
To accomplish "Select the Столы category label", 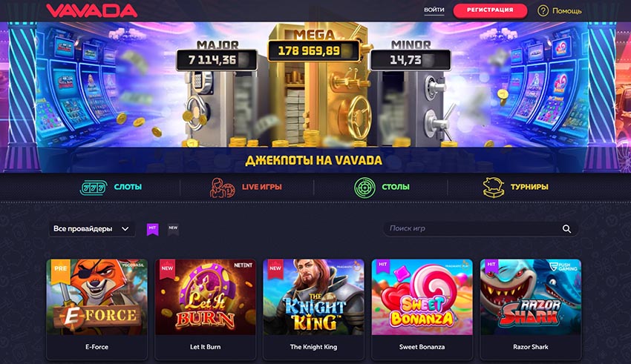I will [x=396, y=187].
